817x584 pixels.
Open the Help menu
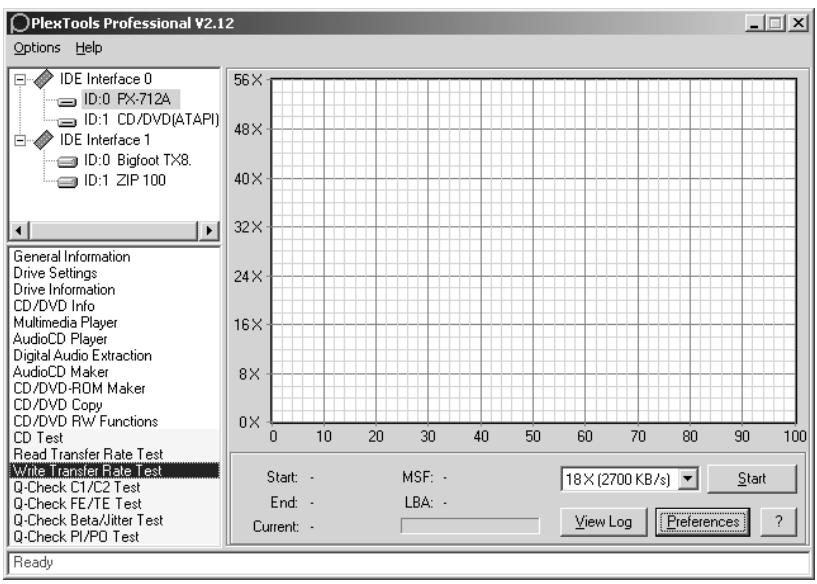89,47
